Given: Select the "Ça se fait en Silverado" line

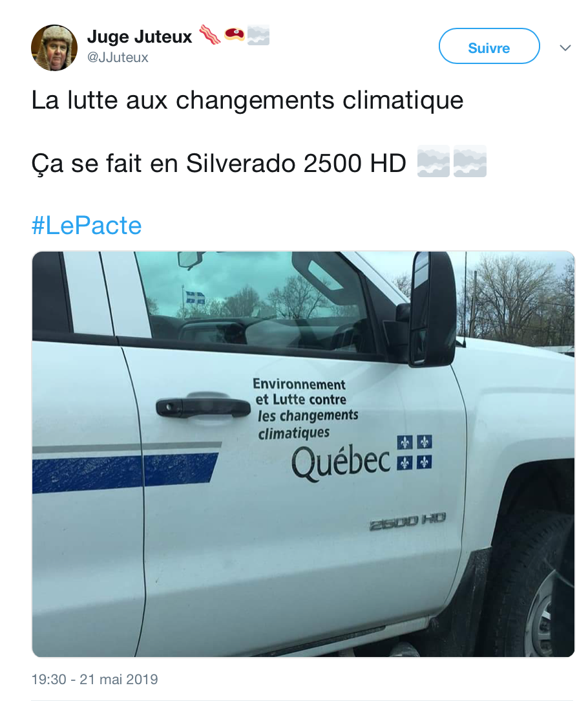Looking at the screenshot, I should [x=219, y=163].
